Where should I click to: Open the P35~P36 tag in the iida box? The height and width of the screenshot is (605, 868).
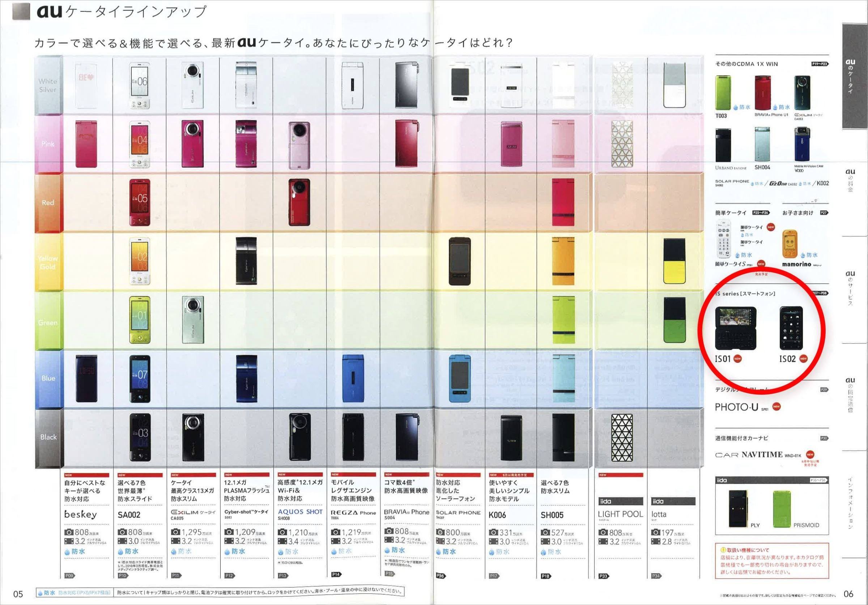tap(818, 480)
